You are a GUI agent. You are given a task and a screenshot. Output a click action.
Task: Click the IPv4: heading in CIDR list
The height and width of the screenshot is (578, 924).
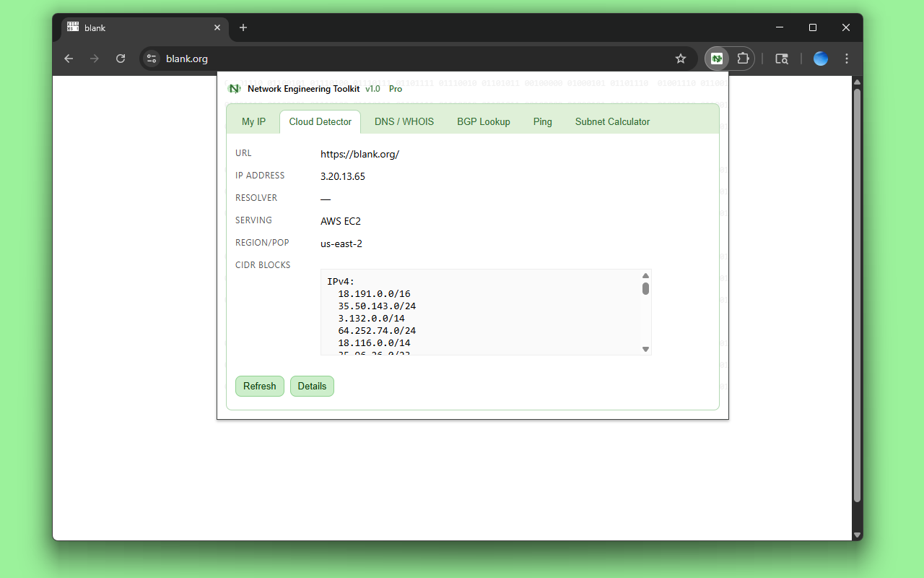coord(341,282)
